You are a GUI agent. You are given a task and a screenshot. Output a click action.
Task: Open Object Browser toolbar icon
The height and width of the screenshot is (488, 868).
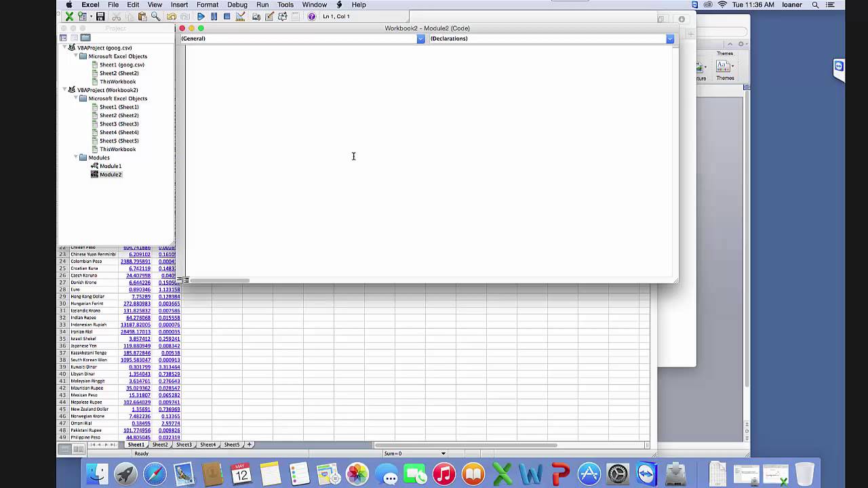tap(283, 16)
